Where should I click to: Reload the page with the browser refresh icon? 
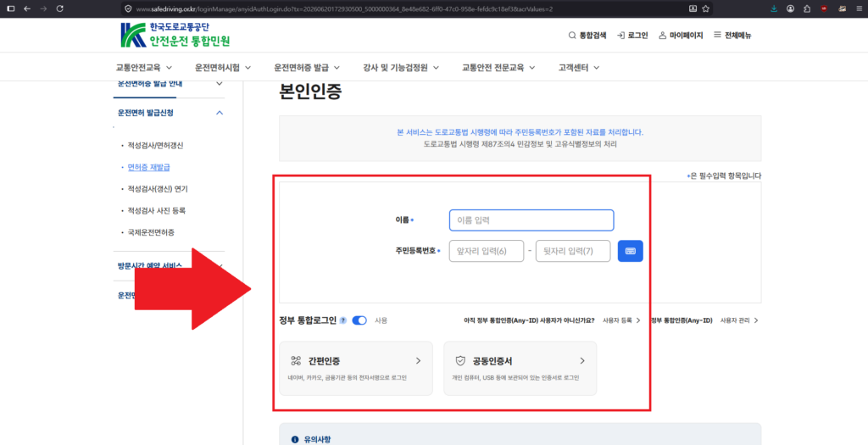pos(60,8)
